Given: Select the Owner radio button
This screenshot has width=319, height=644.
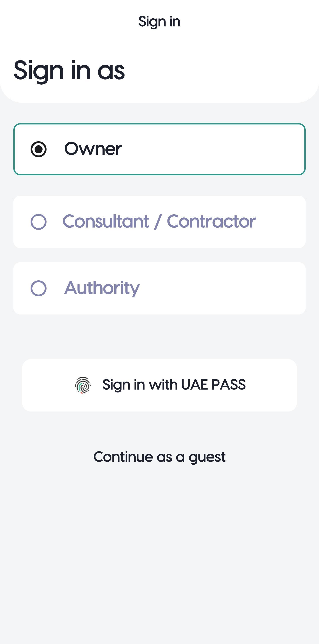Looking at the screenshot, I should click(x=39, y=149).
